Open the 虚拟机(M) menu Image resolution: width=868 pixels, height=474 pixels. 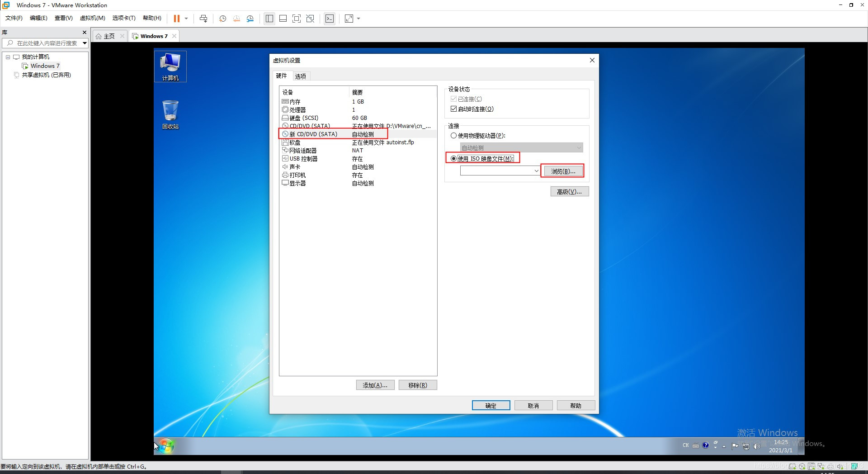93,18
